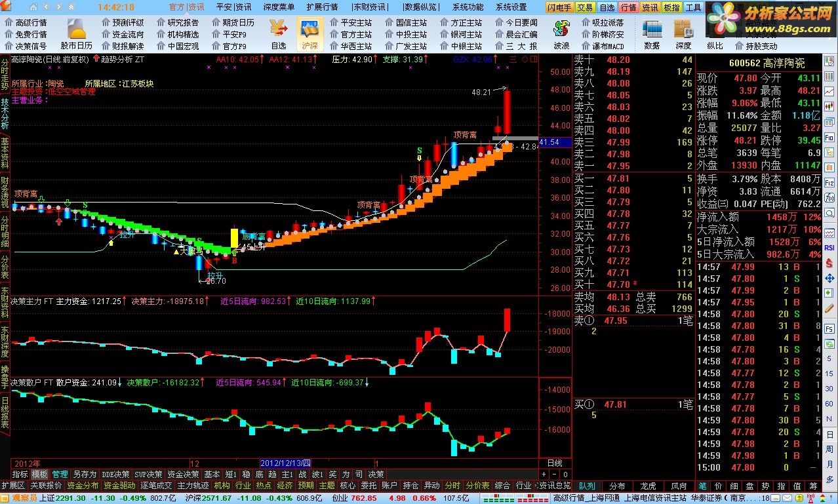Open the 股市日历 calendar icon
Image resolution: width=838 pixels, height=504 pixels.
(x=77, y=34)
